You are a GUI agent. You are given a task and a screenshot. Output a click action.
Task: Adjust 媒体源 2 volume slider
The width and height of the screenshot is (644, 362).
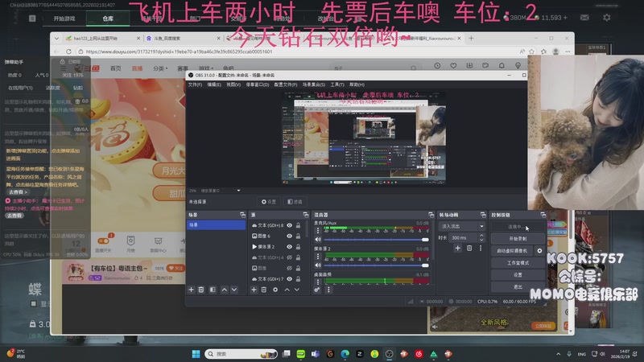376,265
